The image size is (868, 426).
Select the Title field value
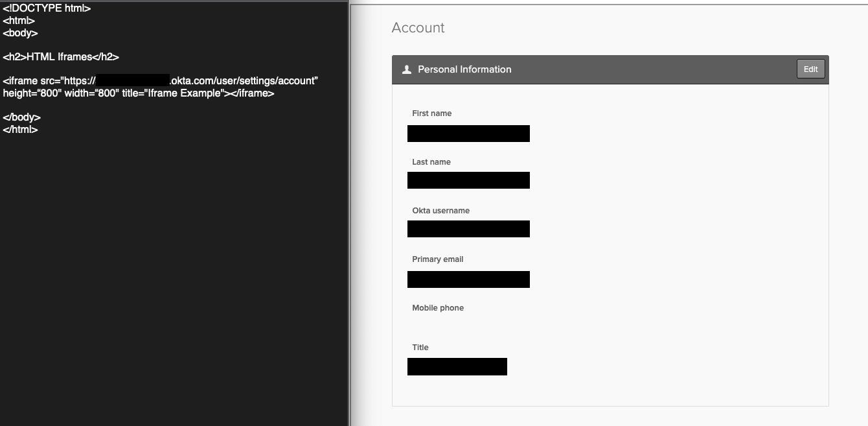(x=457, y=366)
